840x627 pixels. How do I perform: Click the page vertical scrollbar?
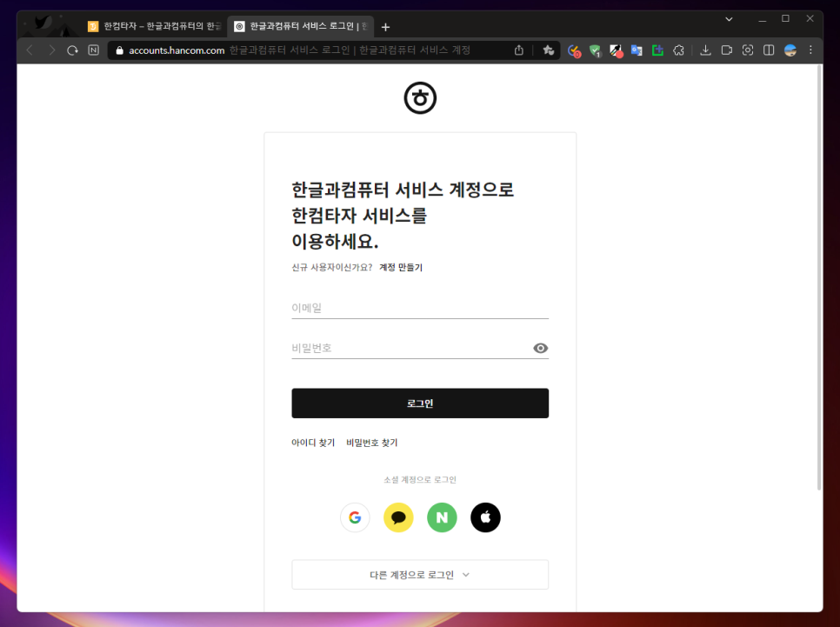click(819, 278)
